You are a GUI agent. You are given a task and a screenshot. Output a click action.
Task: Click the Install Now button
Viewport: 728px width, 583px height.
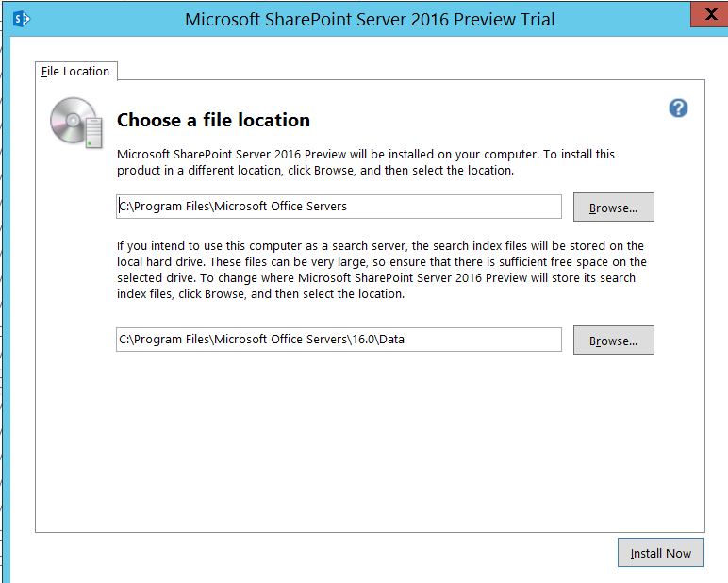coord(661,552)
